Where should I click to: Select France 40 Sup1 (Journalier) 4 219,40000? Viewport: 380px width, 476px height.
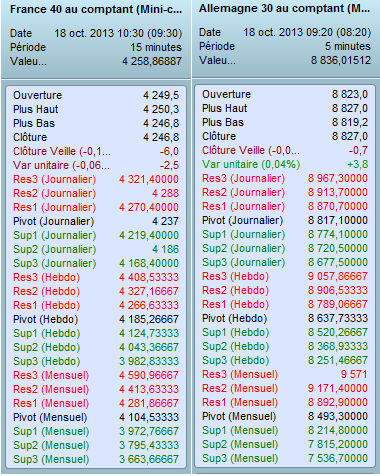point(96,235)
